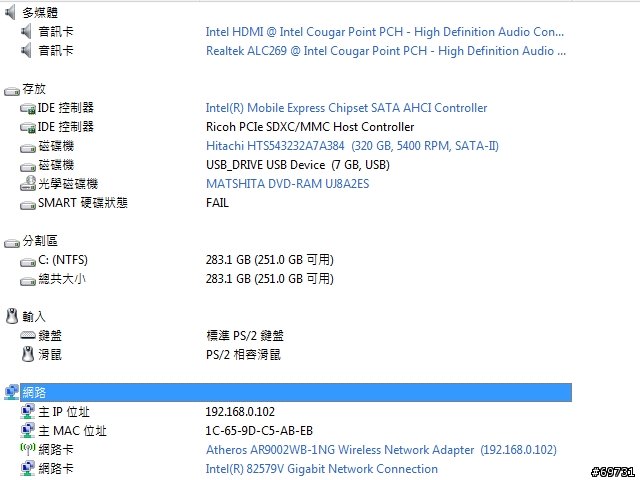Click the IP address 192.168.0.102 value
Screen dimensions: 640x480
pos(240,411)
